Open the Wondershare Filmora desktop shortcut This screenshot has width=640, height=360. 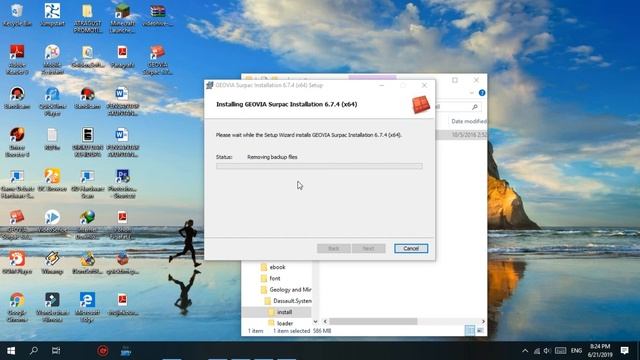point(52,307)
